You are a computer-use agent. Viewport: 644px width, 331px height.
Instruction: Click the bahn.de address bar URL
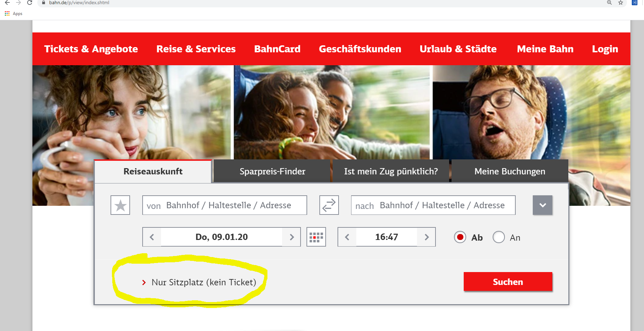point(79,3)
